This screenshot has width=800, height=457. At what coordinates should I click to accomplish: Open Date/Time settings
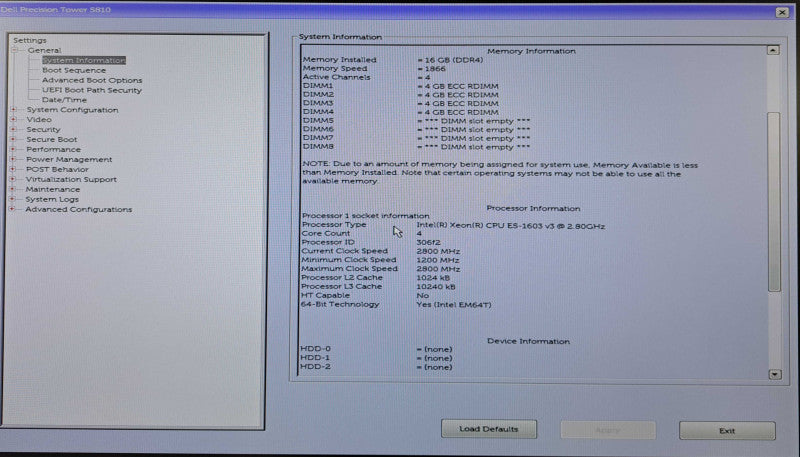64,100
